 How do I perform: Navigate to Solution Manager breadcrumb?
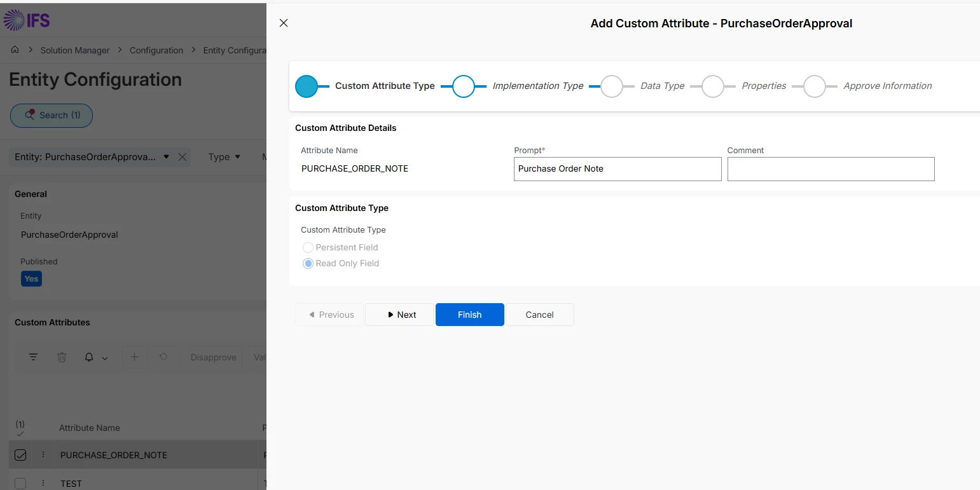pos(75,50)
